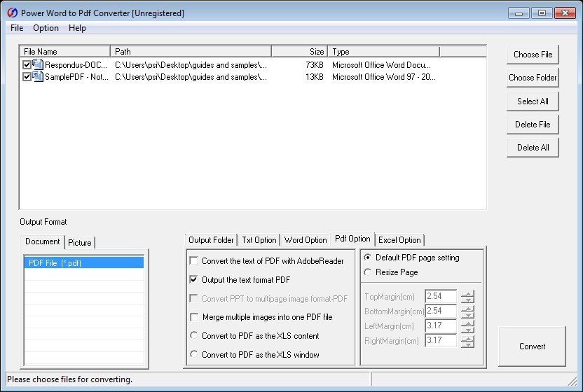Open the File menu
Image resolution: width=583 pixels, height=392 pixels.
click(x=17, y=28)
